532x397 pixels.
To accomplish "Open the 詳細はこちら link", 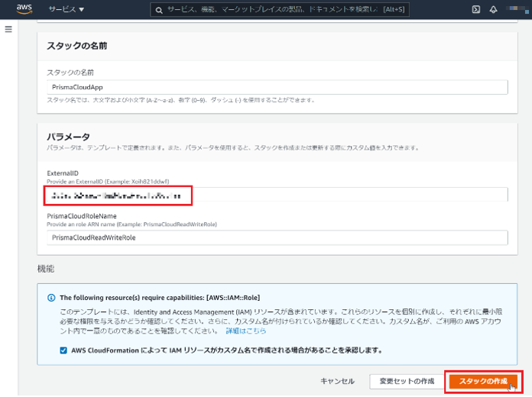I will click(x=246, y=331).
